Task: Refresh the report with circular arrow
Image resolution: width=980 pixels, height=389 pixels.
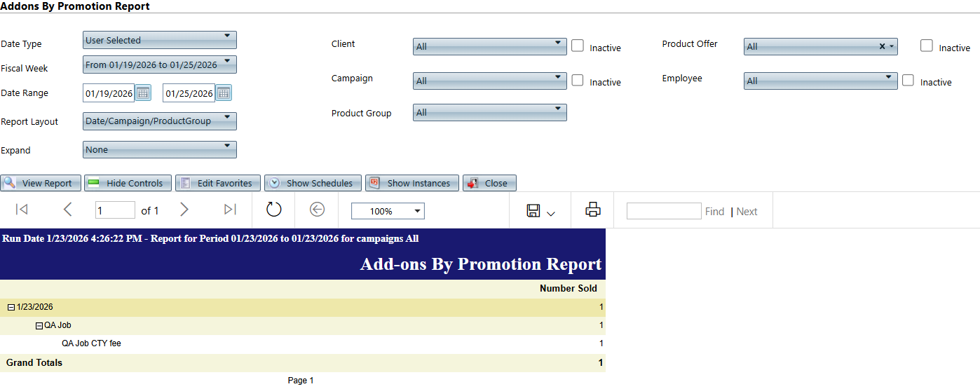Action: tap(273, 210)
